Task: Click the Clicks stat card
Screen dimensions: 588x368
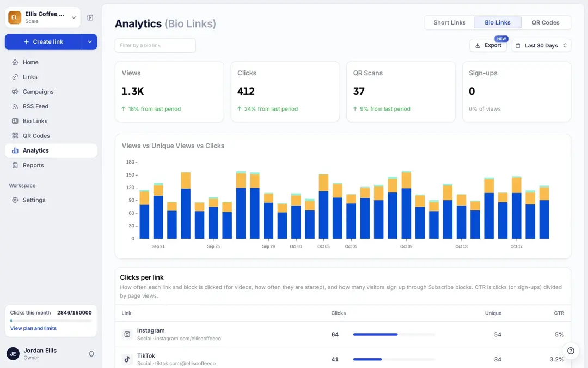Action: (285, 92)
